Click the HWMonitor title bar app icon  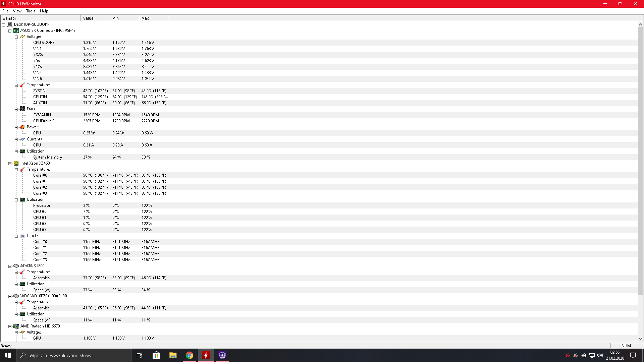tap(3, 4)
